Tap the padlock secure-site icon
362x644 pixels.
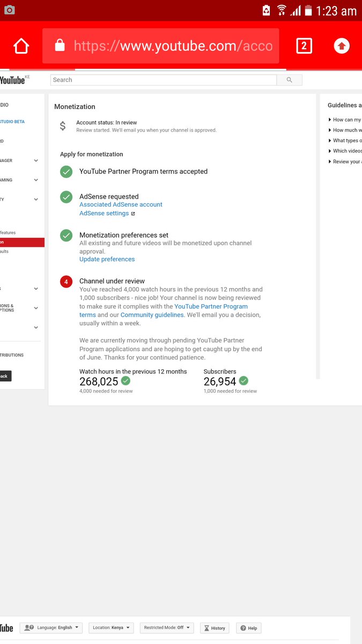pos(60,46)
